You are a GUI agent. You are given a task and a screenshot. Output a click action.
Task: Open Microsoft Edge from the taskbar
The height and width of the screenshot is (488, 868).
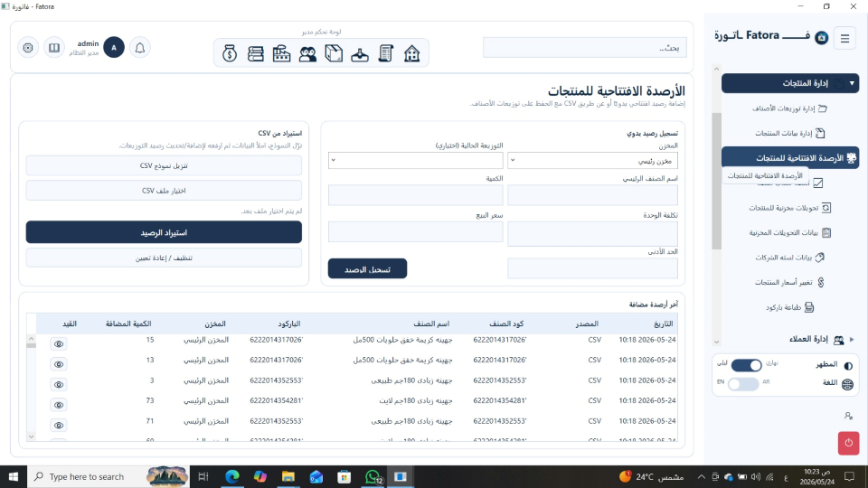click(x=232, y=476)
